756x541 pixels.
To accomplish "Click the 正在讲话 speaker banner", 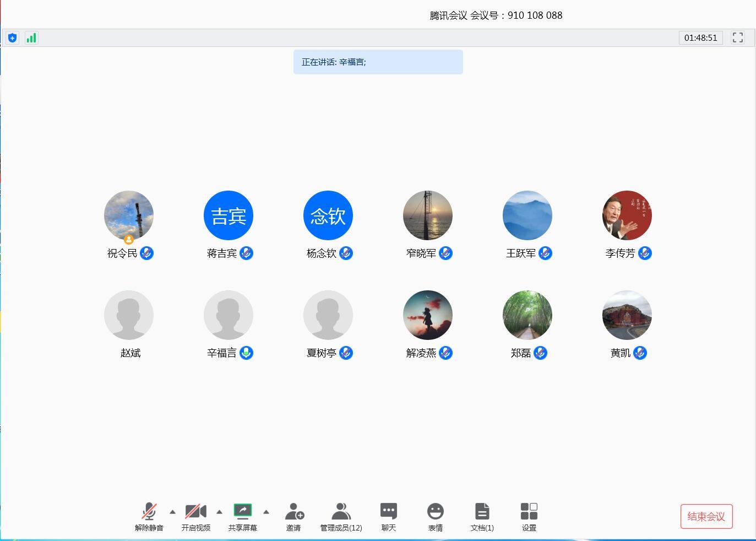I will (378, 62).
